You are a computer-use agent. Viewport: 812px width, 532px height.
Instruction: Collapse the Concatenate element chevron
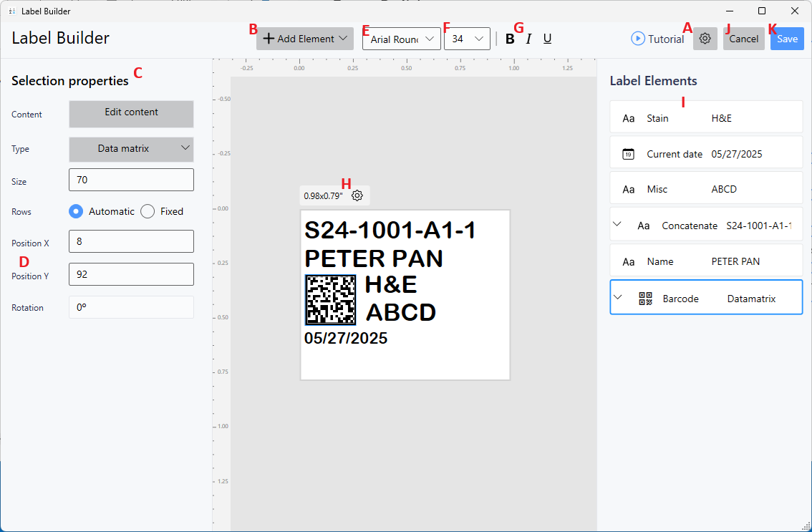617,224
